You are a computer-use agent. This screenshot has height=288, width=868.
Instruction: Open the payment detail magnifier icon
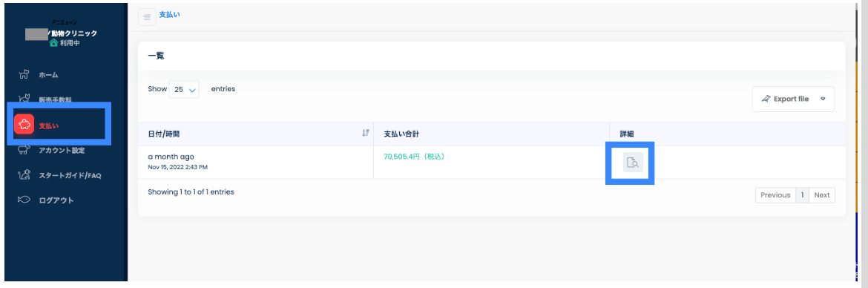pyautogui.click(x=633, y=163)
